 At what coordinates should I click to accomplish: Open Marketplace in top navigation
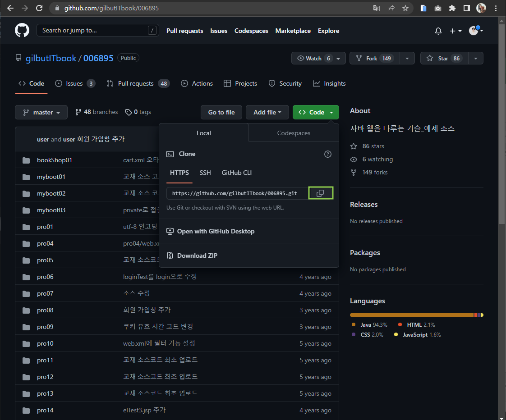pos(293,31)
